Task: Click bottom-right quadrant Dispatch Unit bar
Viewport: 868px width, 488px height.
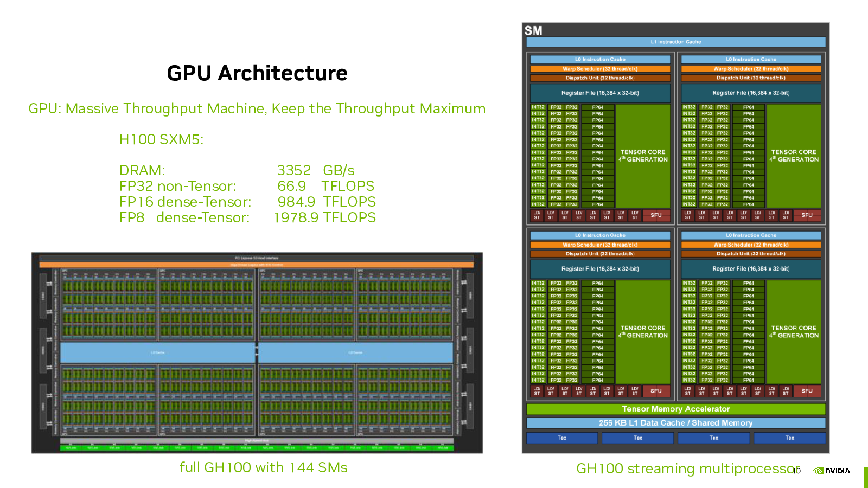Action: [751, 254]
